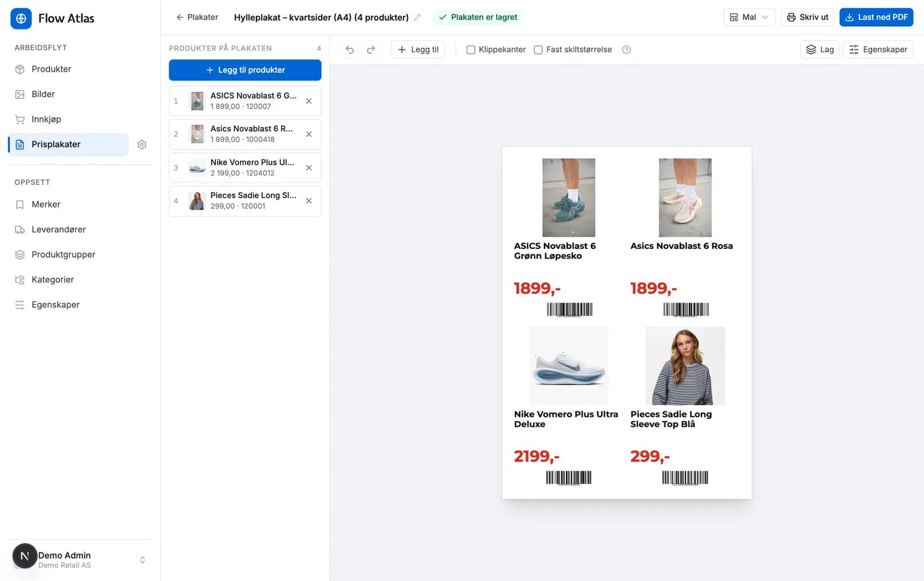
Task: Click the Demo Admin avatar
Action: pos(25,556)
